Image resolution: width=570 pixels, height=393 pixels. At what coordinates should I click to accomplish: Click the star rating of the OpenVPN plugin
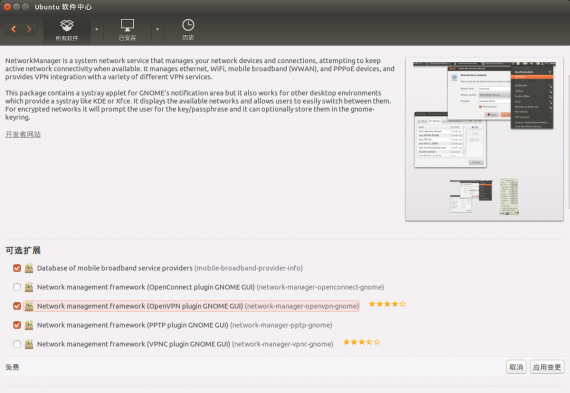(387, 304)
